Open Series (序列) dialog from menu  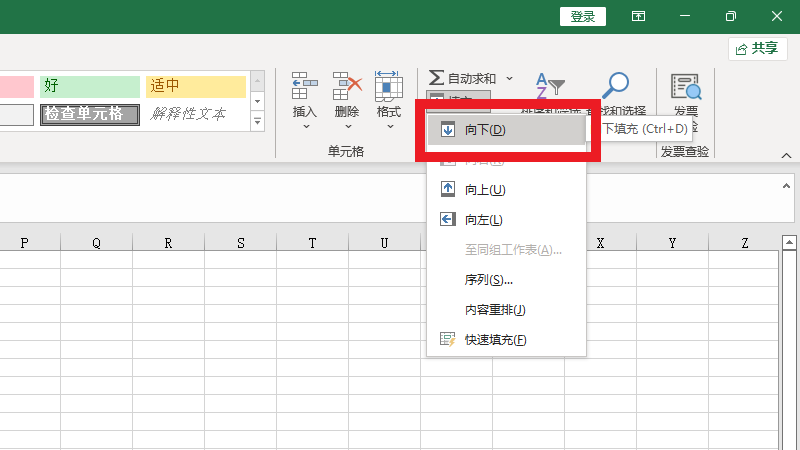pyautogui.click(x=489, y=280)
